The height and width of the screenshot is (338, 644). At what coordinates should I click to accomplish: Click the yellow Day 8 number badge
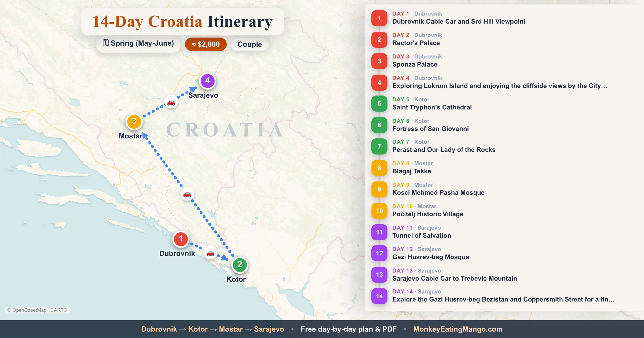tap(379, 168)
